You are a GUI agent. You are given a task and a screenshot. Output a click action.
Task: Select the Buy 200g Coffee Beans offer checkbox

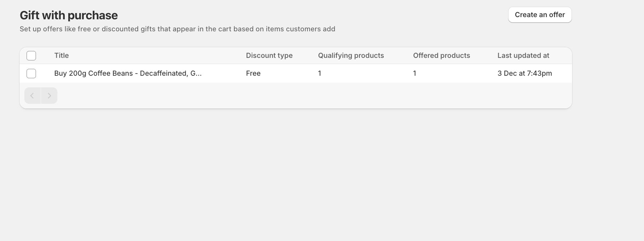31,74
